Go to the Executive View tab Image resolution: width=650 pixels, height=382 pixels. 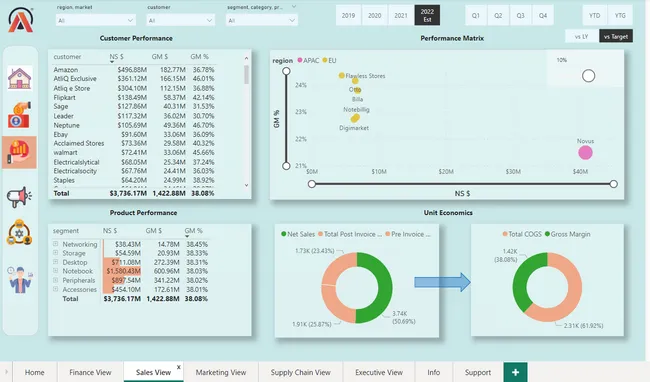[379, 372]
